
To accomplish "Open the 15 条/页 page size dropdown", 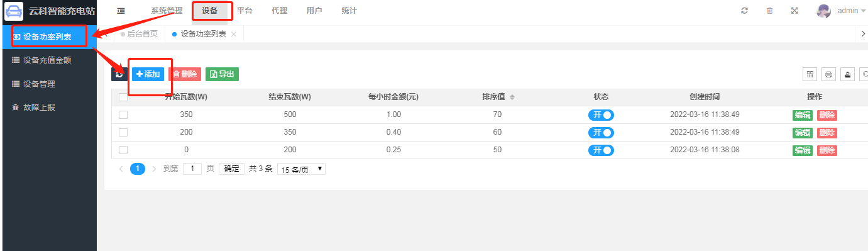I will click(301, 169).
